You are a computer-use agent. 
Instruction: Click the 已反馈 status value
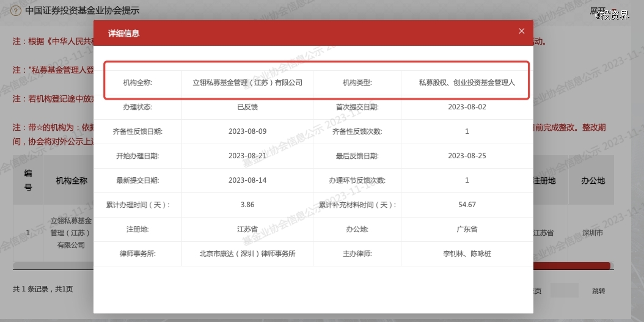247,107
